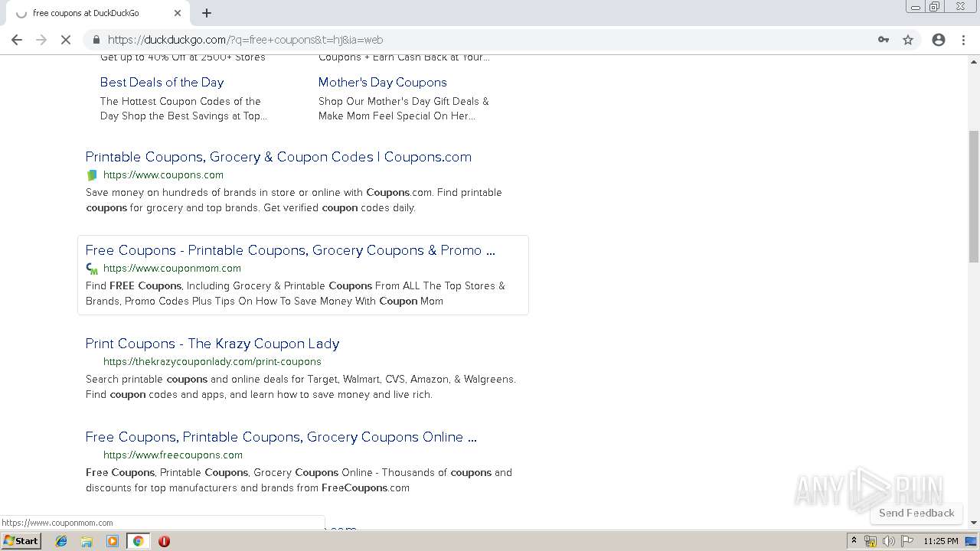Click the 11:25 PM taskbar clock
The image size is (980, 551).
tap(941, 541)
